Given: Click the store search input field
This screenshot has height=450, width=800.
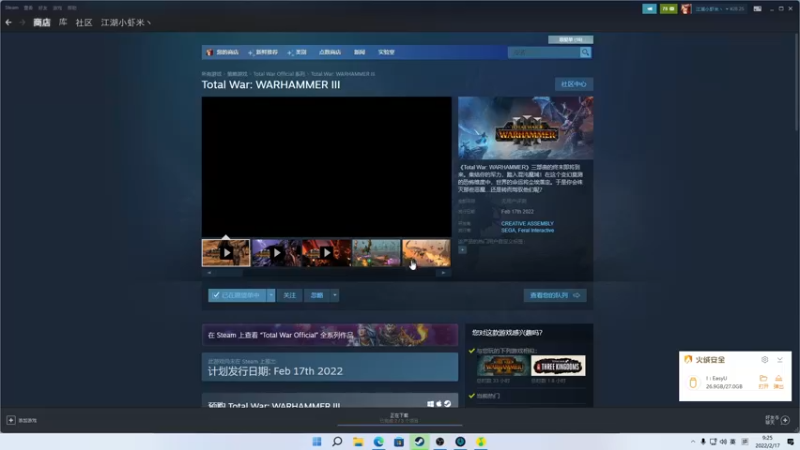Looking at the screenshot, I should click(544, 53).
